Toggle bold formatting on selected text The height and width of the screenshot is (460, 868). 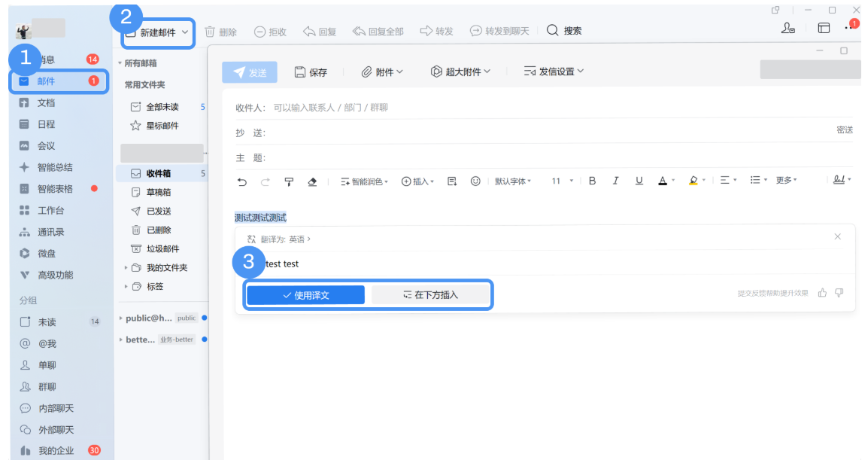click(592, 181)
